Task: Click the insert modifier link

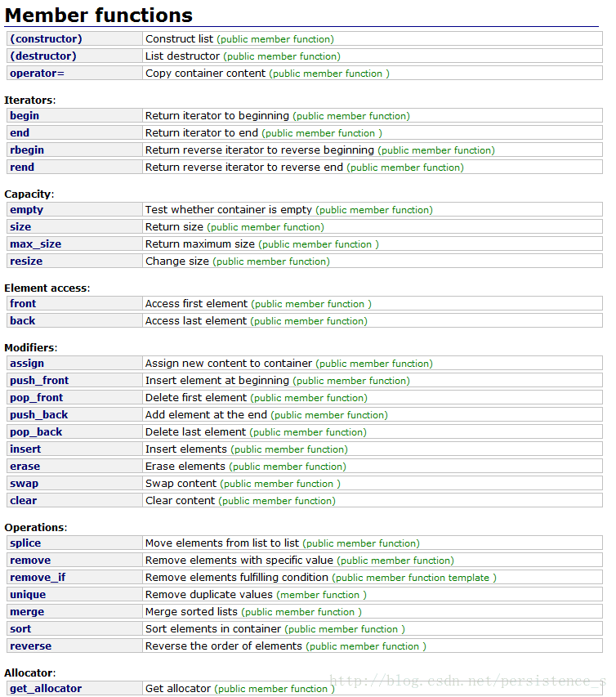Action: tap(25, 449)
